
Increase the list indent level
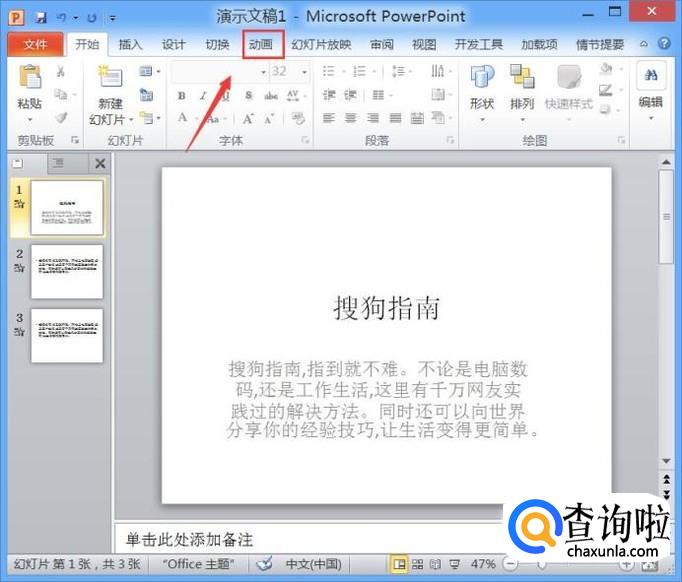click(351, 94)
